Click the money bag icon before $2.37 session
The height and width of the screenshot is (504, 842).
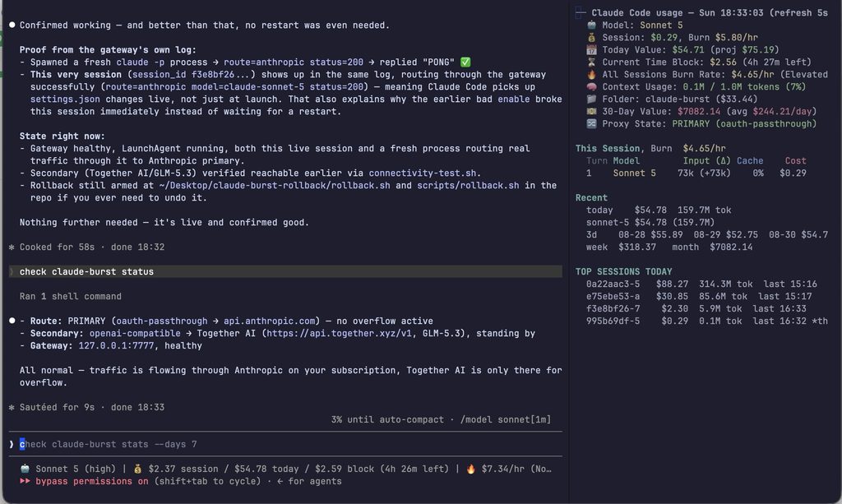point(137,469)
